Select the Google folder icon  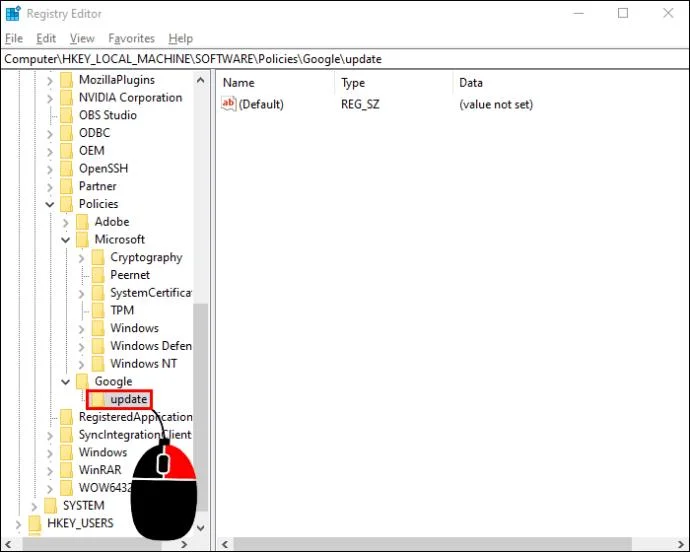click(x=82, y=382)
